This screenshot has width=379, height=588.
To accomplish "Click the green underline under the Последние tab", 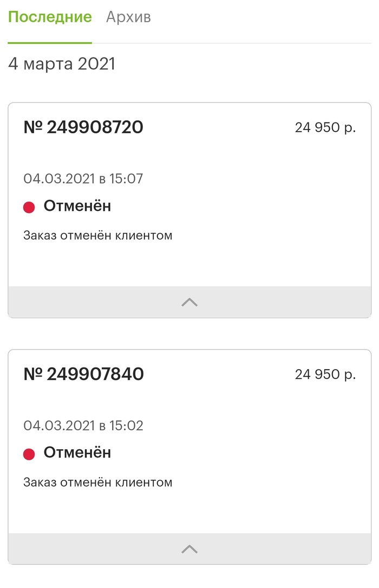I will tap(50, 42).
